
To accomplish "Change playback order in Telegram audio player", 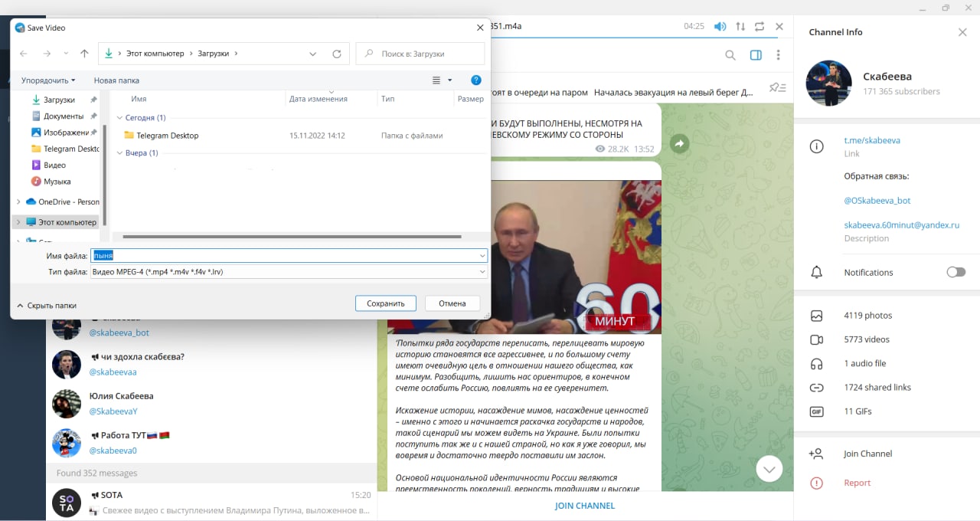I will [740, 26].
